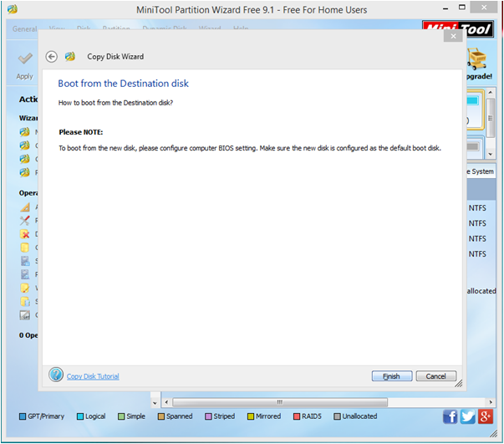This screenshot has width=504, height=444.
Task: Click the yellow note with pencil icon
Action: coord(25,288)
